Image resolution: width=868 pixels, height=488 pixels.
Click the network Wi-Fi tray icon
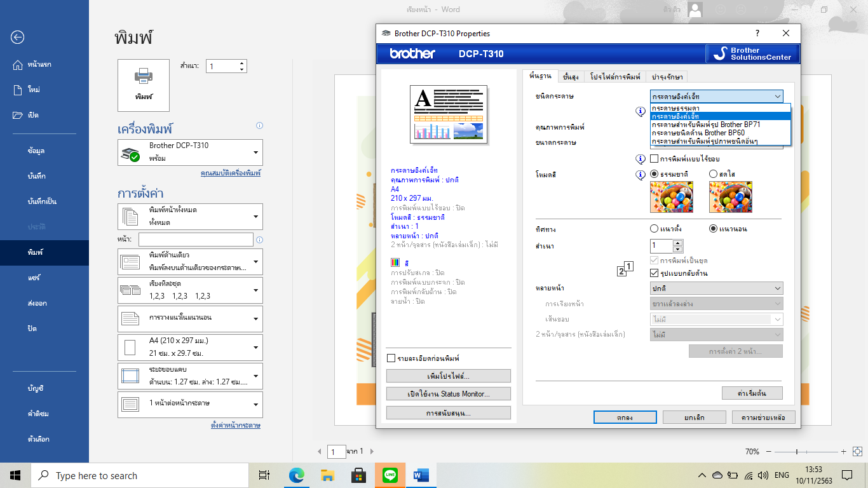coord(749,475)
